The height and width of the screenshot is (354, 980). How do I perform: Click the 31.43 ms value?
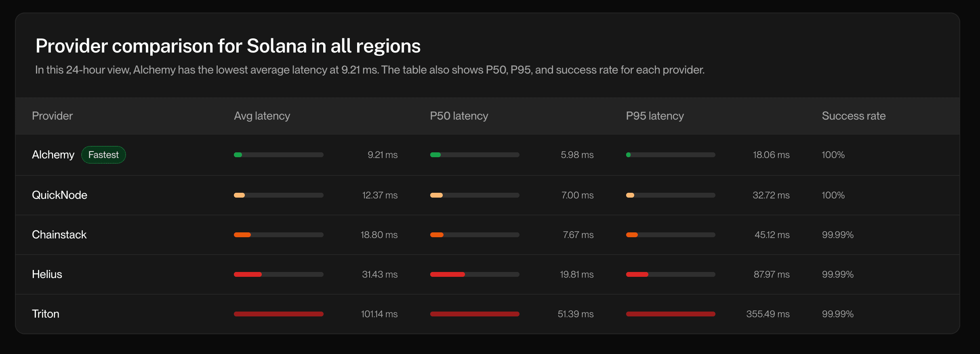(x=380, y=274)
